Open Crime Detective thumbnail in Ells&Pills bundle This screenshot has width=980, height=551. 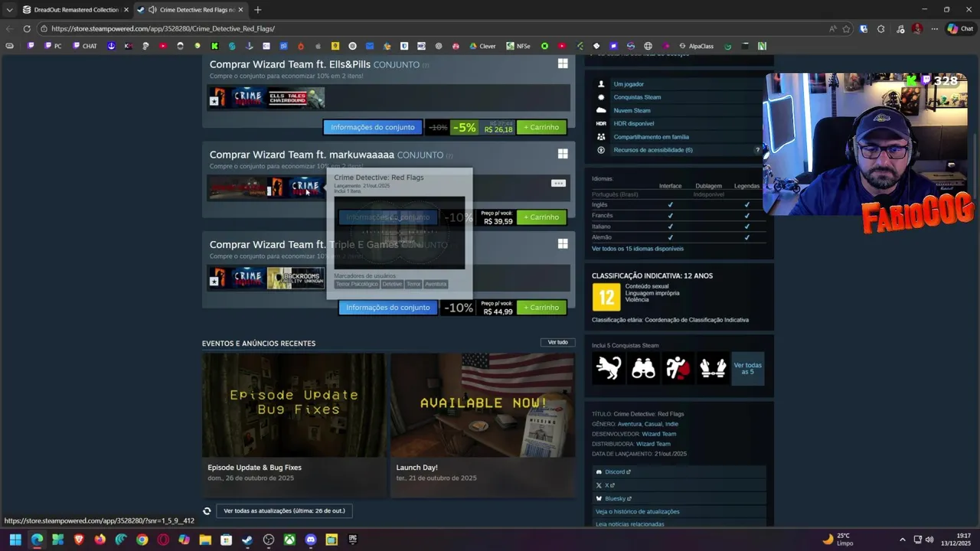237,97
